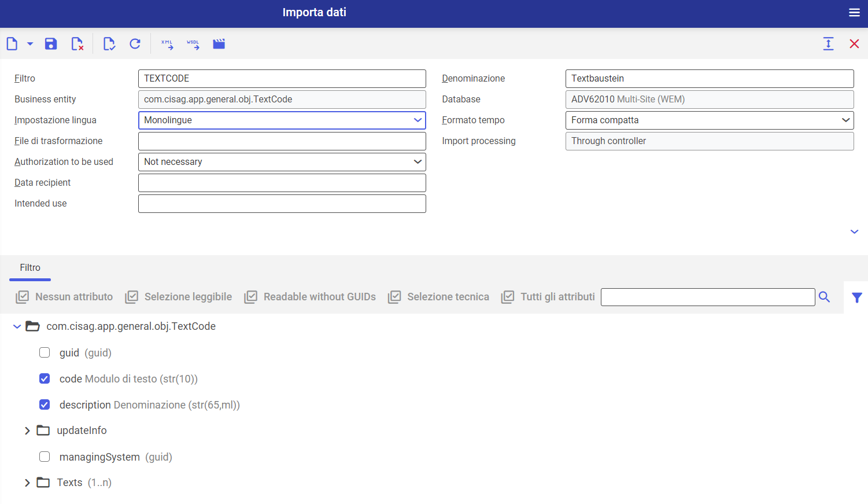This screenshot has height=504, width=868.
Task: Expand the updateInfo folder
Action: (x=27, y=431)
